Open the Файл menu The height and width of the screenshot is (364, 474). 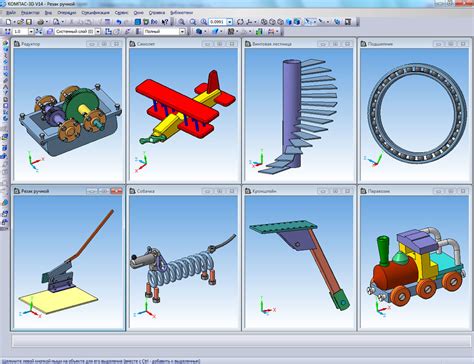[x=11, y=13]
